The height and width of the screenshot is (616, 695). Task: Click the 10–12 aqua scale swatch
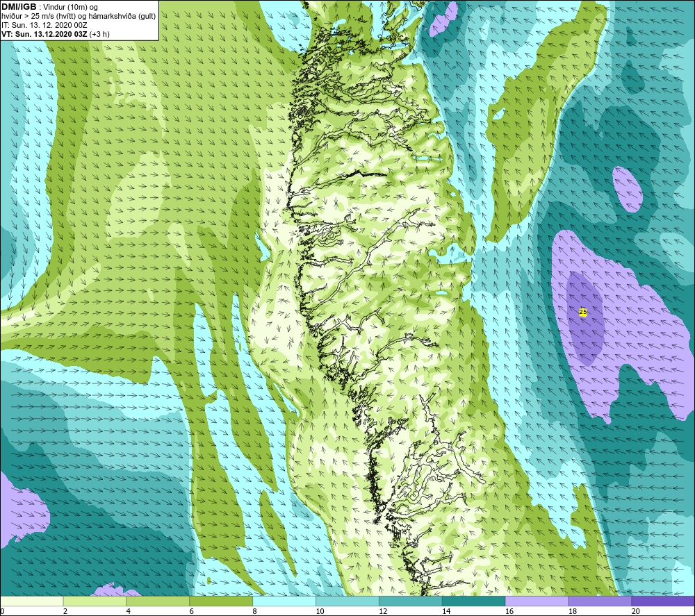click(x=347, y=601)
